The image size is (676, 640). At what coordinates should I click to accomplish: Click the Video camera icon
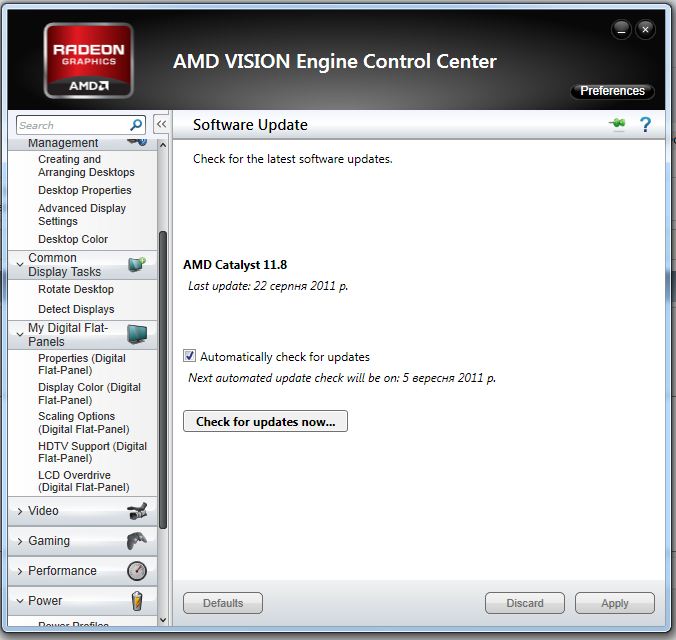pyautogui.click(x=137, y=511)
